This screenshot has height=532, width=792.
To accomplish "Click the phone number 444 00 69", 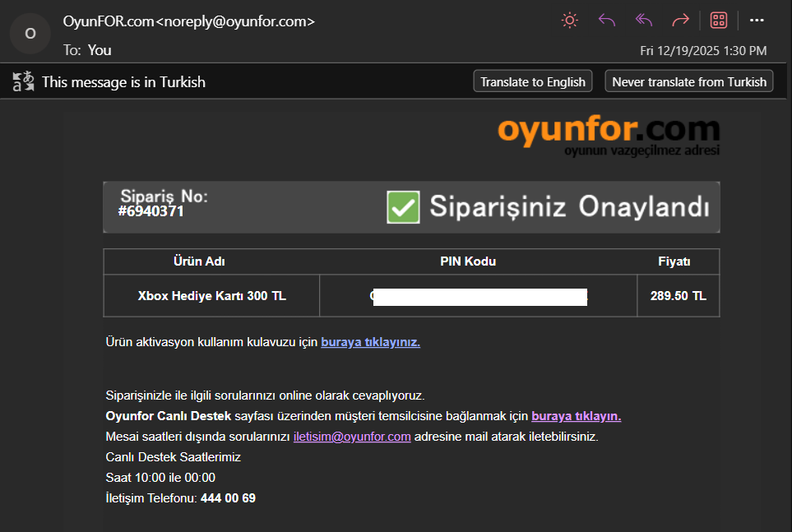I will click(228, 498).
